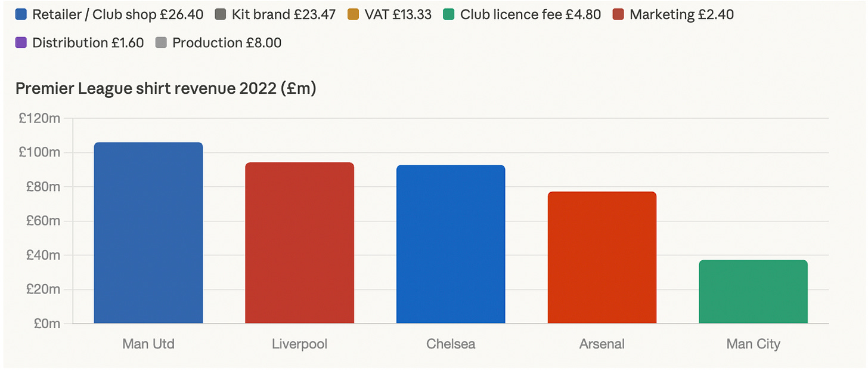Viewport: 868px width, 370px height.
Task: Toggle the Retailer / Club shop £26.40 legend label
Action: (117, 14)
